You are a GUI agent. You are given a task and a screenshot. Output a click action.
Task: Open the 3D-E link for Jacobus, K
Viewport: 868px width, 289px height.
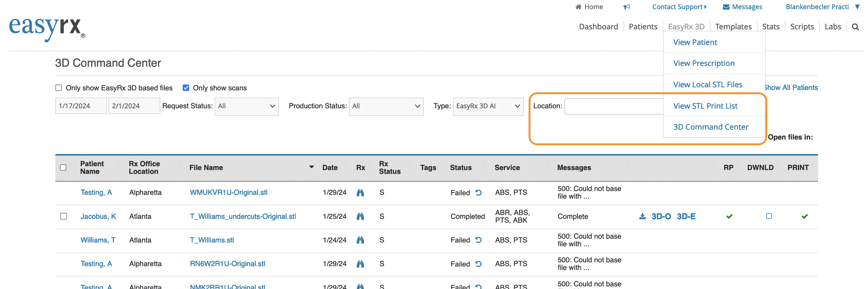pos(686,217)
